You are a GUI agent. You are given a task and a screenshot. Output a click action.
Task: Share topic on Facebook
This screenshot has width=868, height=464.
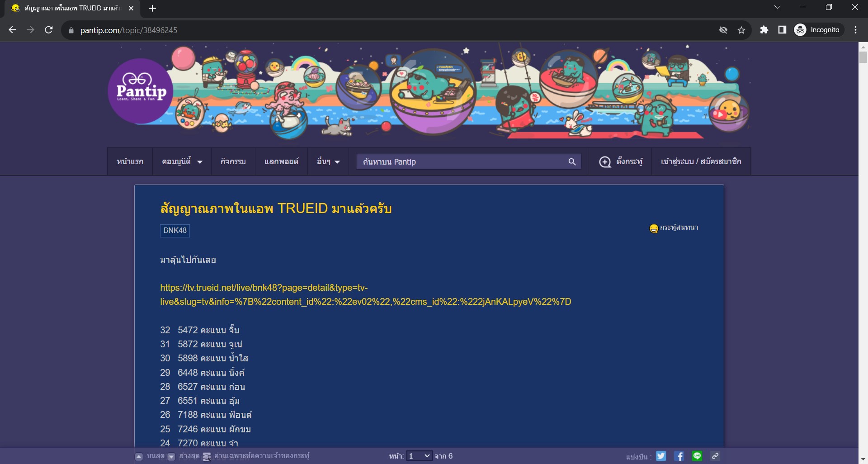click(x=679, y=456)
